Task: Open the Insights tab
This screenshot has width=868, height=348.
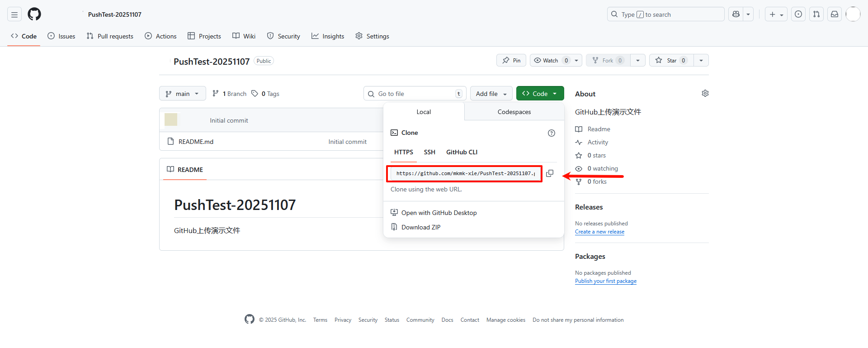Action: tap(328, 36)
